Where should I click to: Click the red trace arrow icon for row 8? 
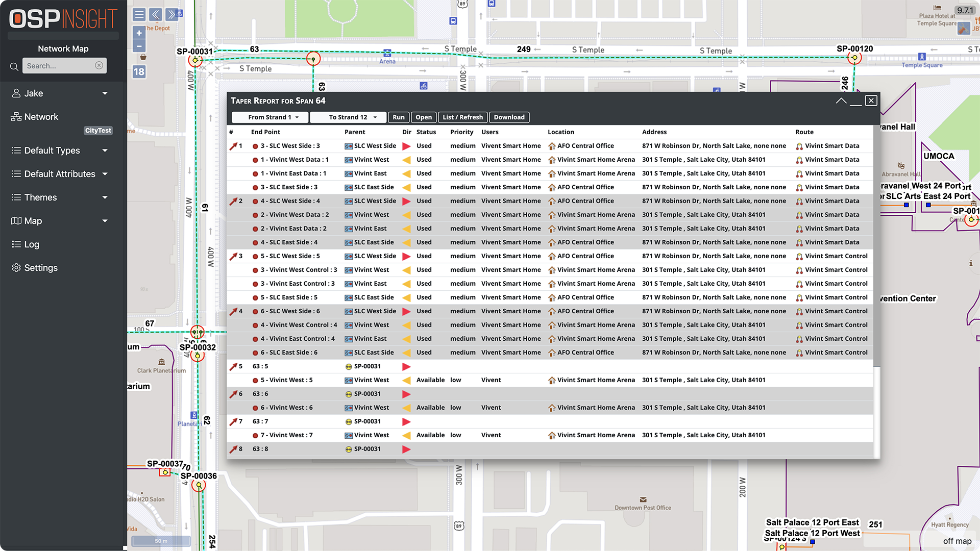(233, 449)
